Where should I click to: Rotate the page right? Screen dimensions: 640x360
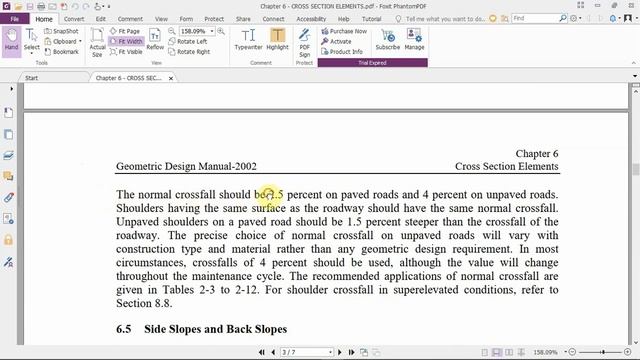pyautogui.click(x=189, y=52)
